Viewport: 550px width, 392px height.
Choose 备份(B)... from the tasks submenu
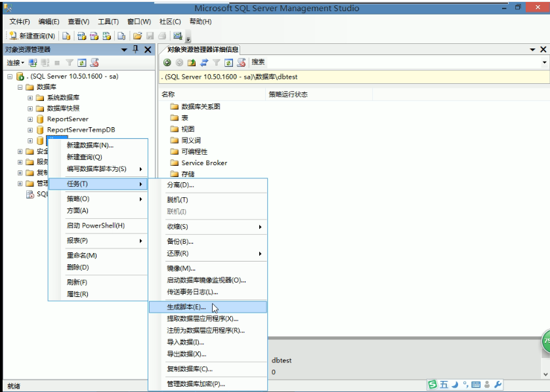[x=208, y=241]
